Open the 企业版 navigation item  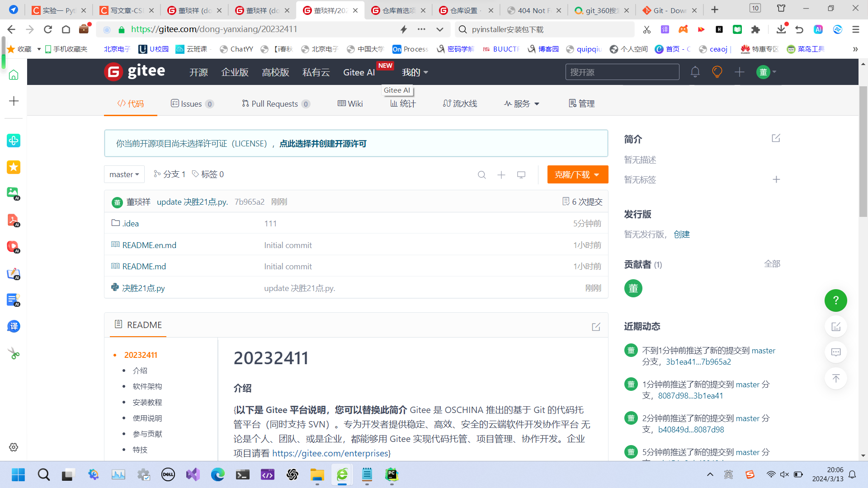(x=235, y=72)
